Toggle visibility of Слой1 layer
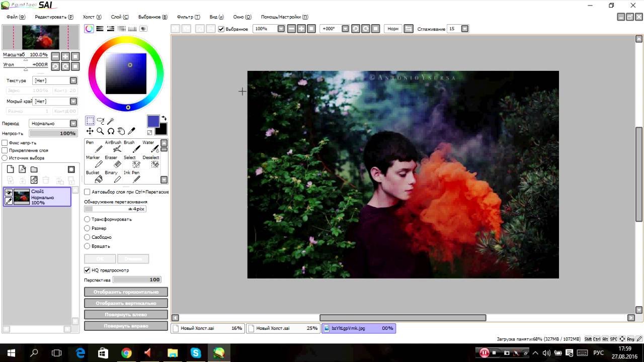 [9, 192]
